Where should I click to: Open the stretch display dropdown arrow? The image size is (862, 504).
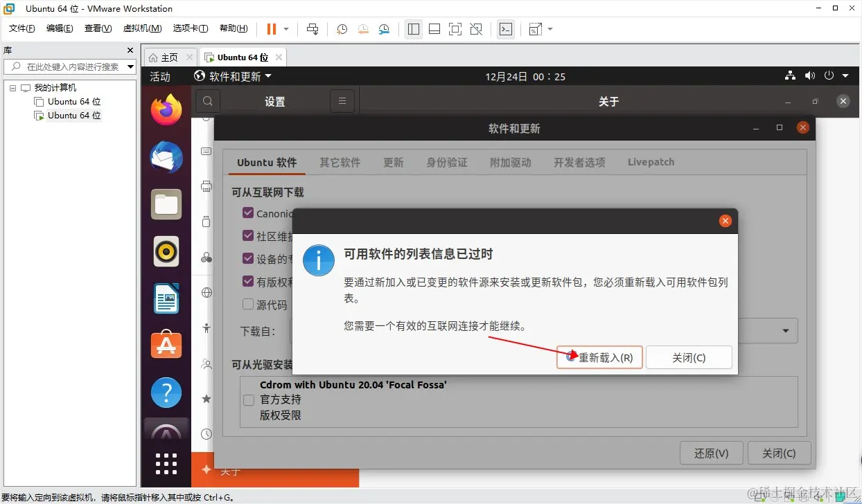point(550,29)
